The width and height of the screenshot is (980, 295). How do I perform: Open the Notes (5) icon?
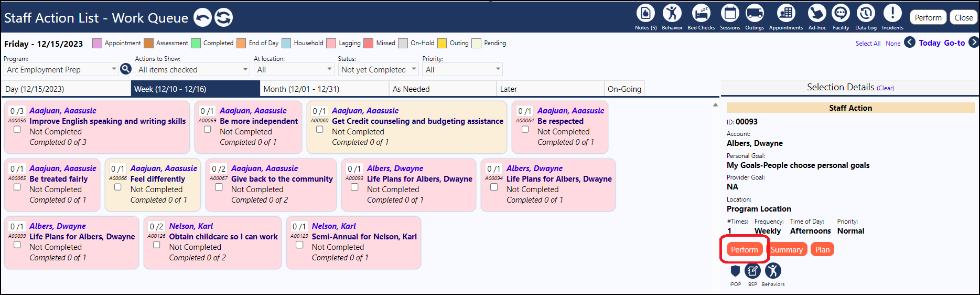point(645,13)
